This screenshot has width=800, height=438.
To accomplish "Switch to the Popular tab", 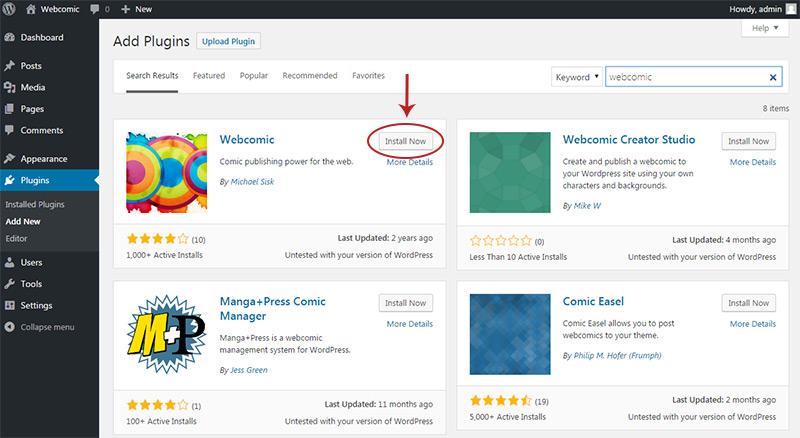I will 254,76.
